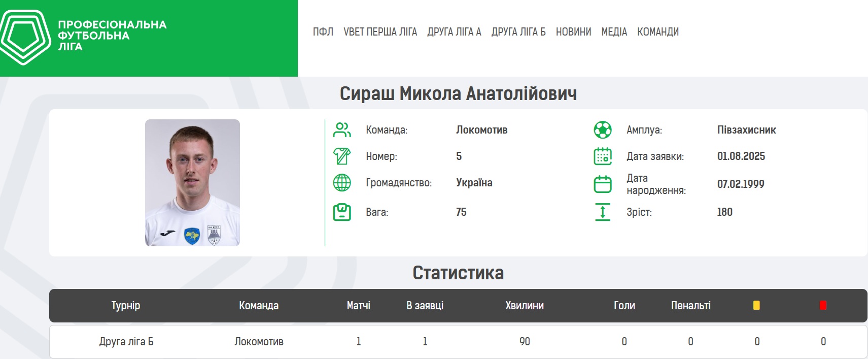868x359 pixels.
Task: Click the red card column icon
Action: (x=823, y=305)
